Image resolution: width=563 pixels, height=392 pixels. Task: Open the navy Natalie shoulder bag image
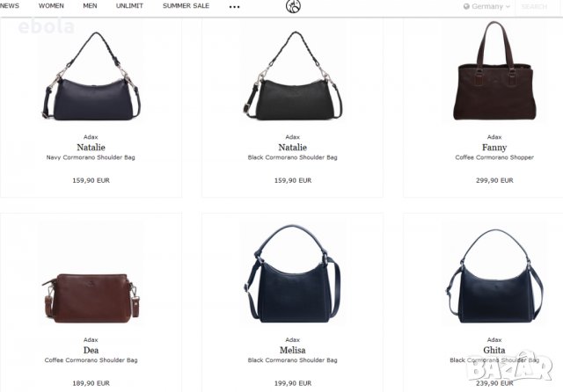[91, 76]
